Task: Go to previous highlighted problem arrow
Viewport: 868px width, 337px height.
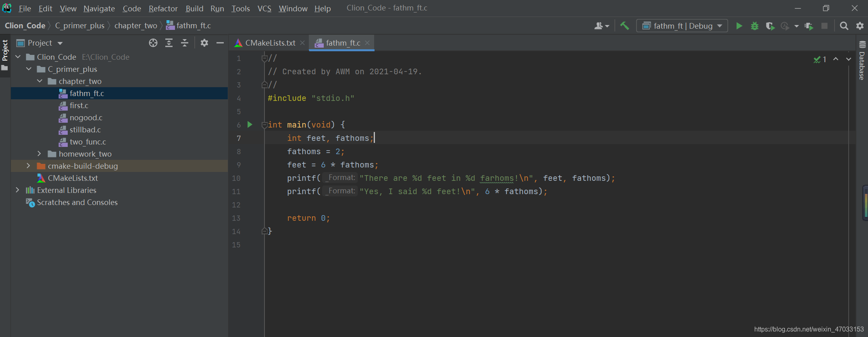Action: (x=836, y=59)
